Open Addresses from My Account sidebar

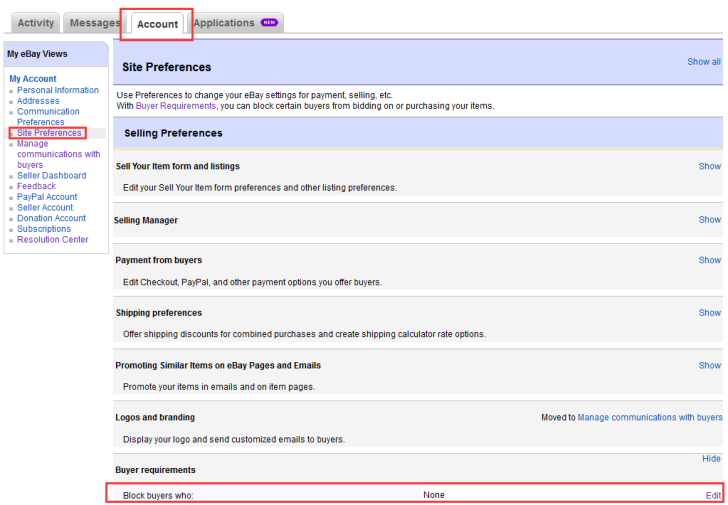(38, 101)
